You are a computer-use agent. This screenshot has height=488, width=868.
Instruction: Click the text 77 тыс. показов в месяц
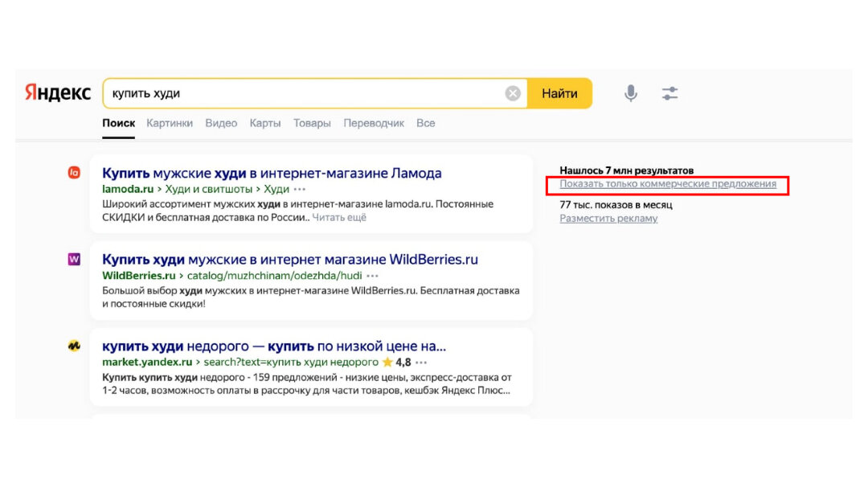point(616,205)
